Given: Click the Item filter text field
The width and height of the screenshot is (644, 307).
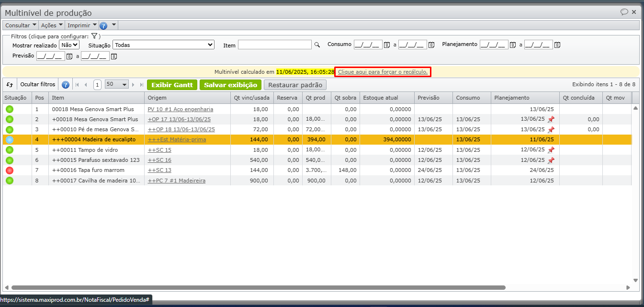Looking at the screenshot, I should 274,45.
